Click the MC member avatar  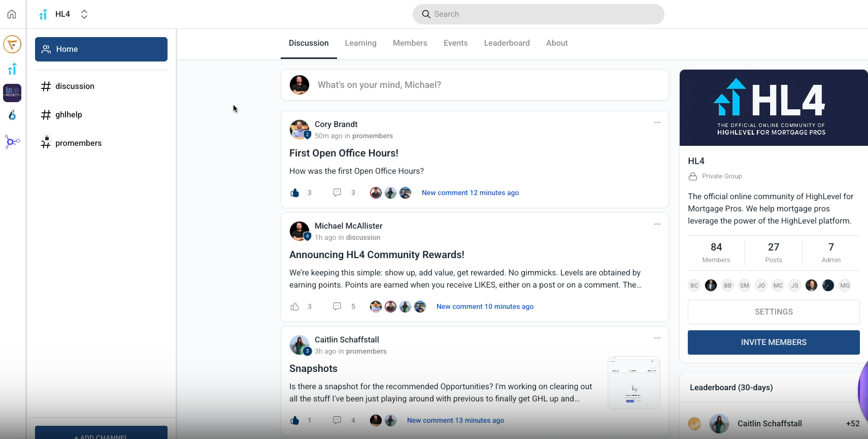(x=778, y=286)
